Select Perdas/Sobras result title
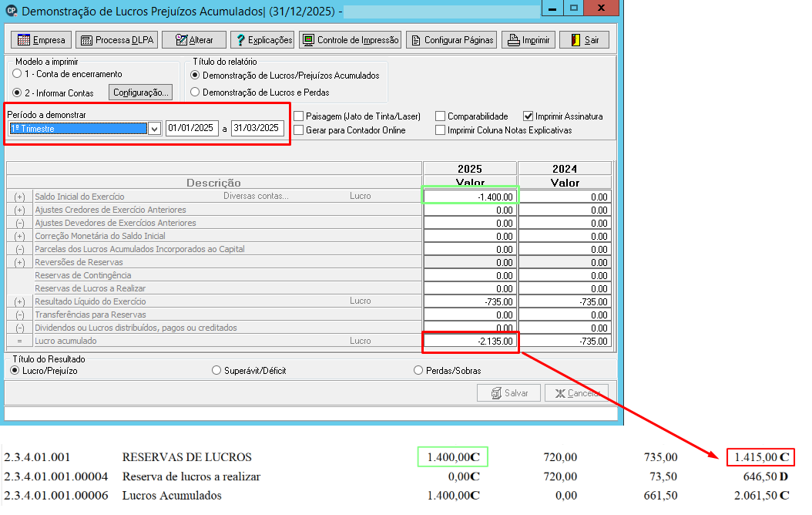The image size is (812, 515). 418,371
